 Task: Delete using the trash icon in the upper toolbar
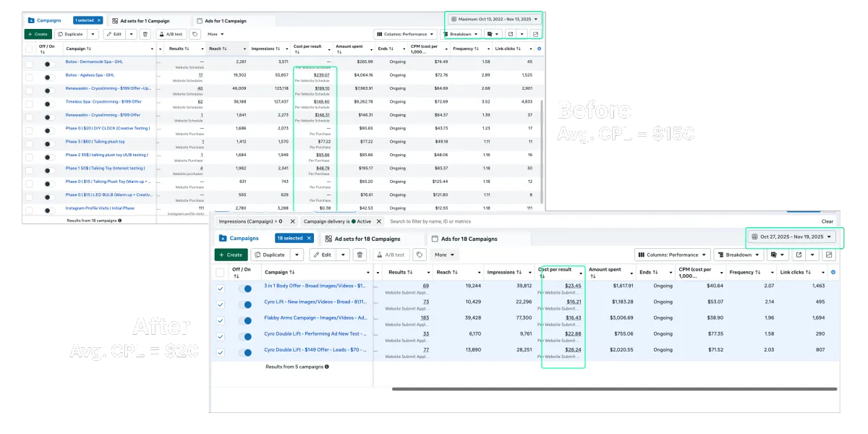tap(145, 34)
